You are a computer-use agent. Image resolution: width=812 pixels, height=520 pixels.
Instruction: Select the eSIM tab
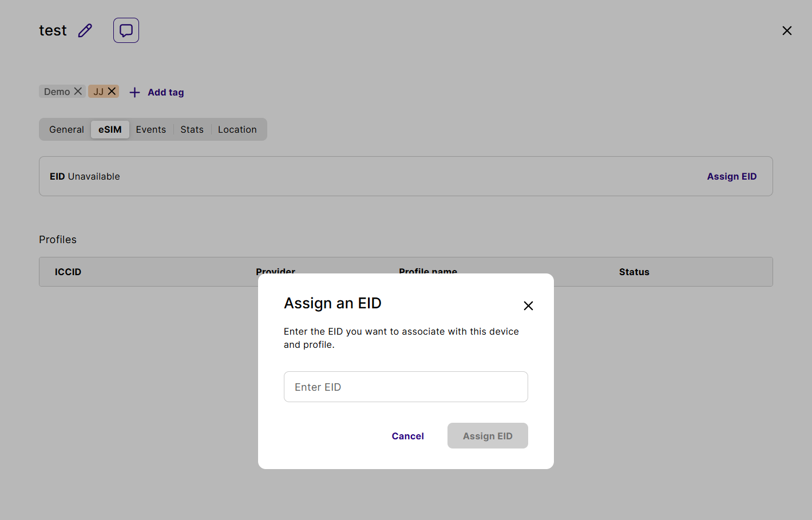110,129
